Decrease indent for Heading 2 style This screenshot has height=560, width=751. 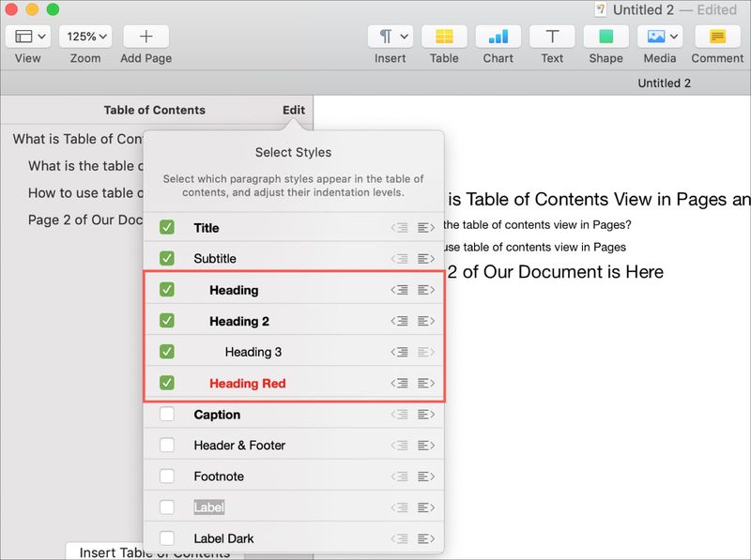[x=400, y=321]
